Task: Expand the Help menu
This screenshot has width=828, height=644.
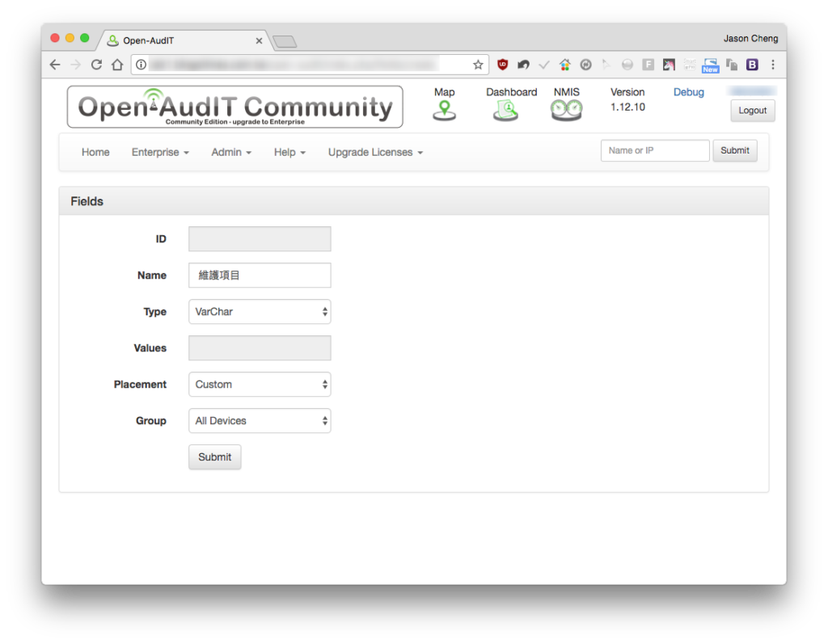Action: 289,152
